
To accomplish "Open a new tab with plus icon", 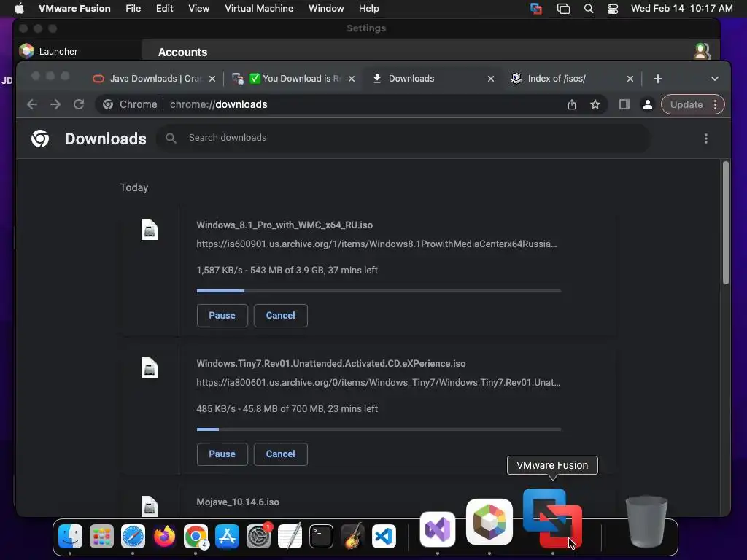I will 658,79.
